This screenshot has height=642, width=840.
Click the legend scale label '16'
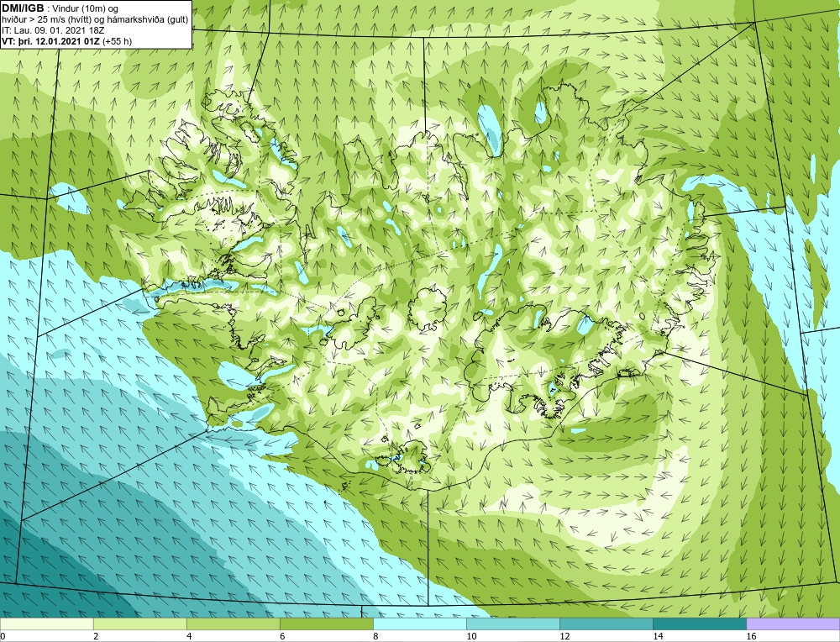[751, 636]
